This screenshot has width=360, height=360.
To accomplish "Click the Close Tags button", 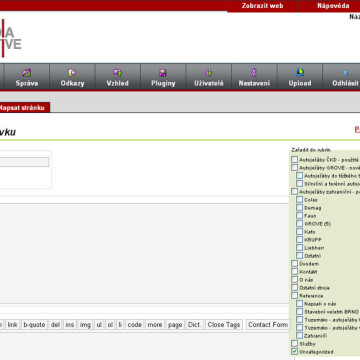I will (x=224, y=325).
